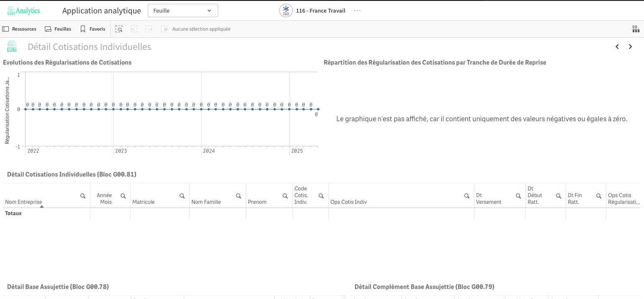
Task: Search in Ops Cotis Indiv column
Action: [x=466, y=196]
